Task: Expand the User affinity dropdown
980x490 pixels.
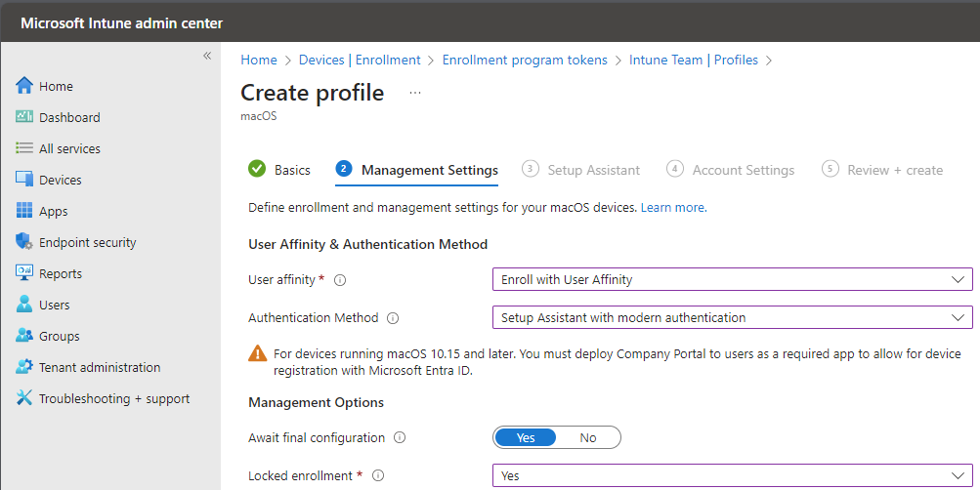Action: click(x=733, y=279)
